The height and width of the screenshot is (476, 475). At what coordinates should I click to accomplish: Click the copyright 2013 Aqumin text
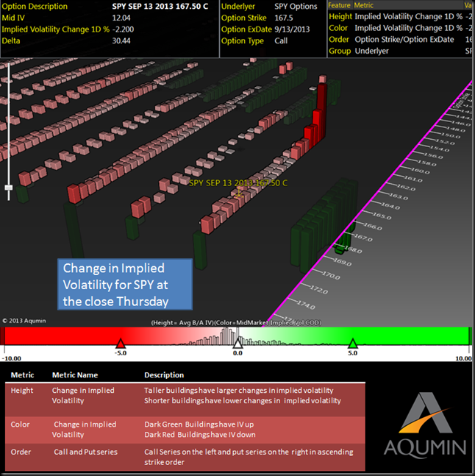pyautogui.click(x=24, y=321)
